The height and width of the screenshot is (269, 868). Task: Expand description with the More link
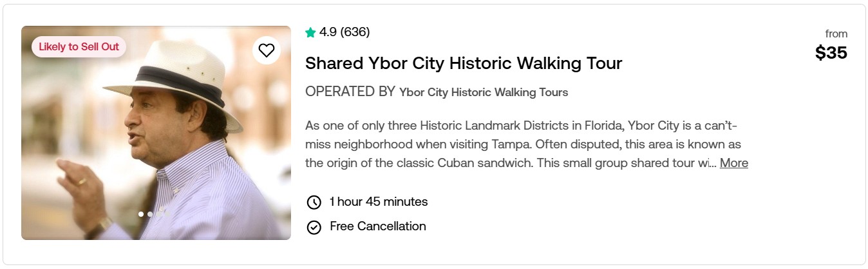point(733,163)
